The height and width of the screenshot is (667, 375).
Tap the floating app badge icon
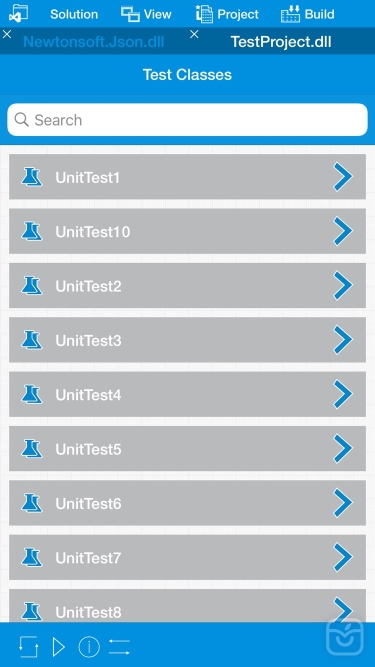pyautogui.click(x=345, y=636)
